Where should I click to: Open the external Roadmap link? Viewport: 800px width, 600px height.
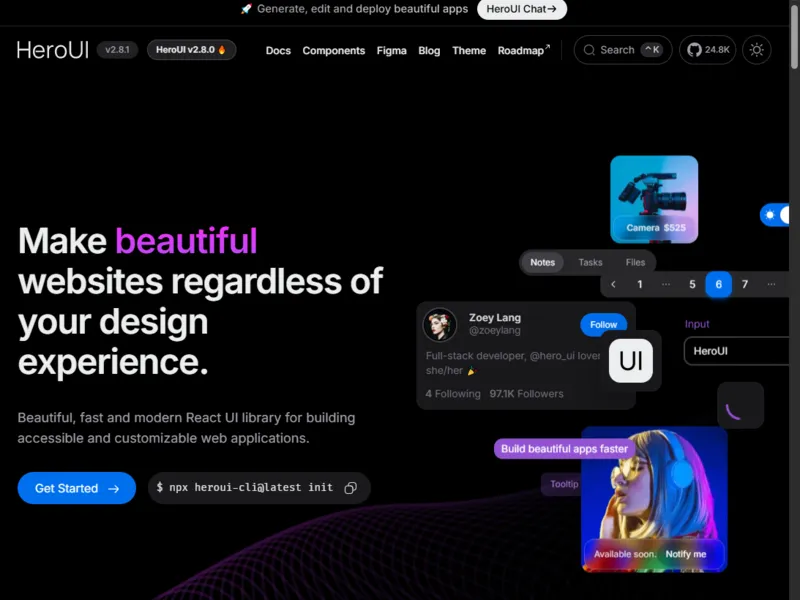523,51
